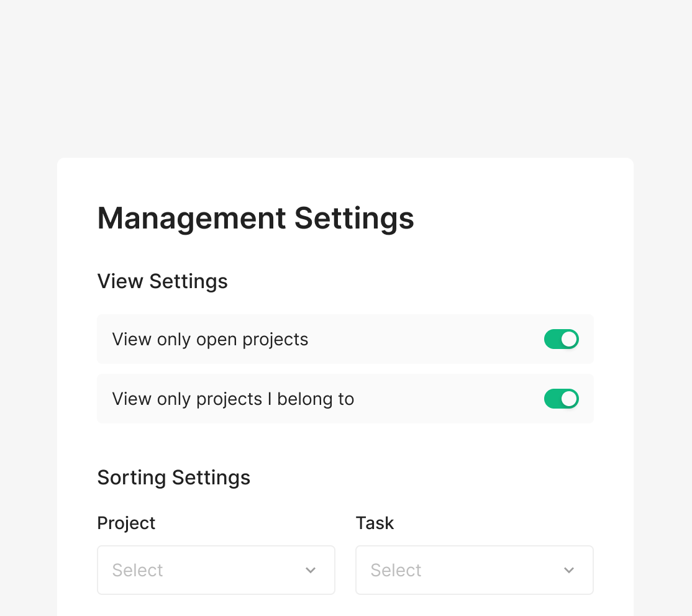692x616 pixels.
Task: Click the white knob of belong-to toggle
Action: [x=569, y=399]
